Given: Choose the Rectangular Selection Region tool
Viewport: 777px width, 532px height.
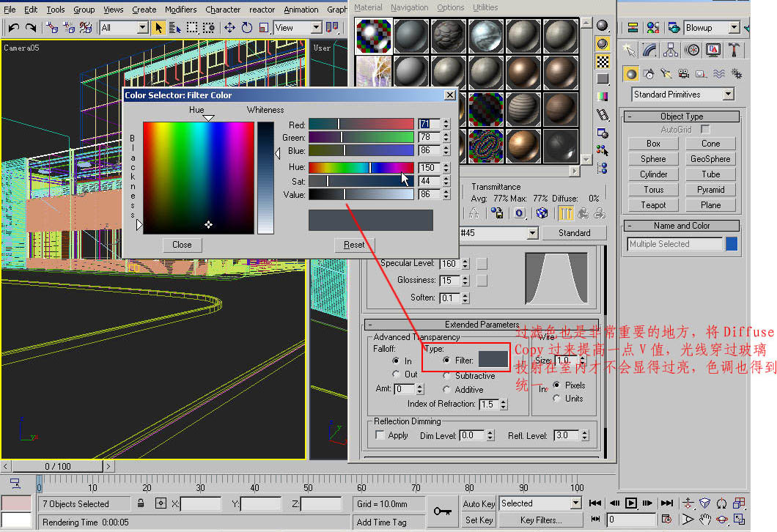Looking at the screenshot, I should tap(192, 28).
